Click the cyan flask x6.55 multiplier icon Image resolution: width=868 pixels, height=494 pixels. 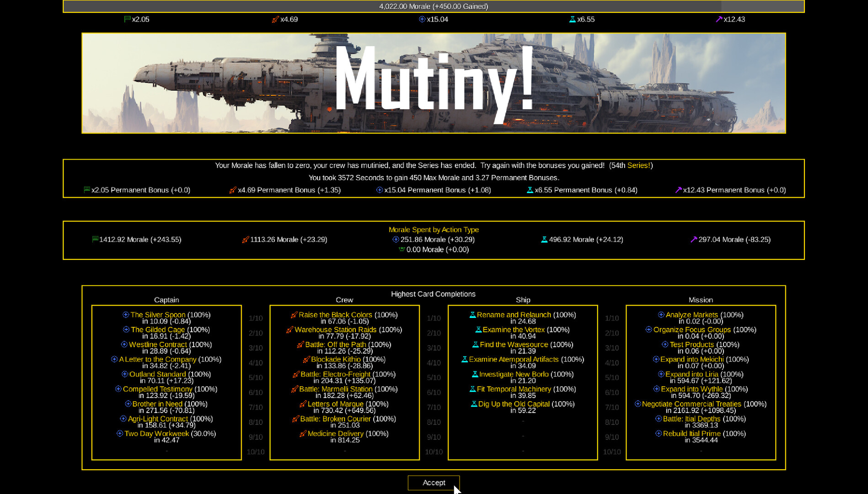(x=572, y=19)
